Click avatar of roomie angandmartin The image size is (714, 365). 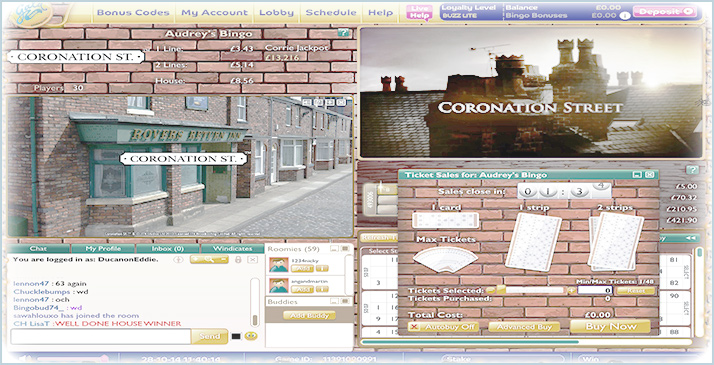pos(279,285)
